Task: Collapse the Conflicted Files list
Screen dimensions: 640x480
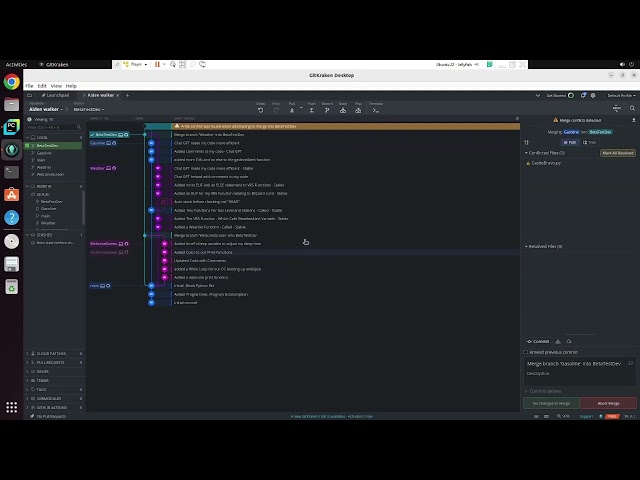Action: coord(526,153)
